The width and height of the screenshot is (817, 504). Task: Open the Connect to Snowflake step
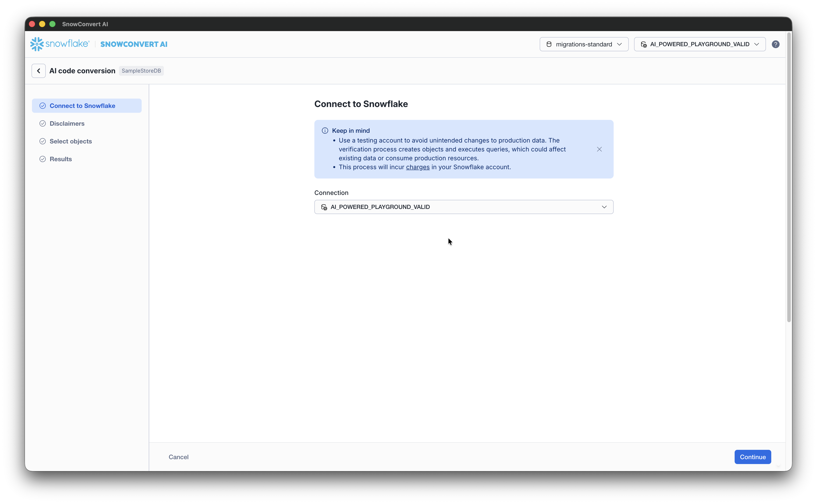(82, 106)
